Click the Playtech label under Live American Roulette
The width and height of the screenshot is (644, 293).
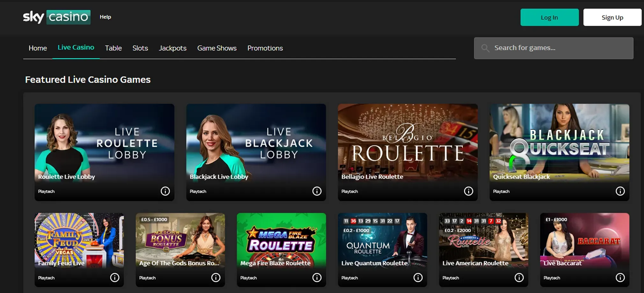[451, 278]
